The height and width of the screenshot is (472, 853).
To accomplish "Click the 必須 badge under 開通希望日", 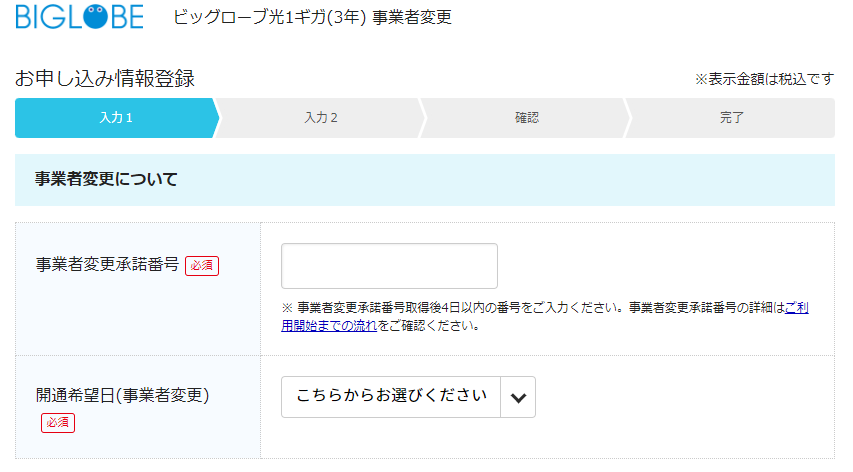I will click(x=58, y=423).
